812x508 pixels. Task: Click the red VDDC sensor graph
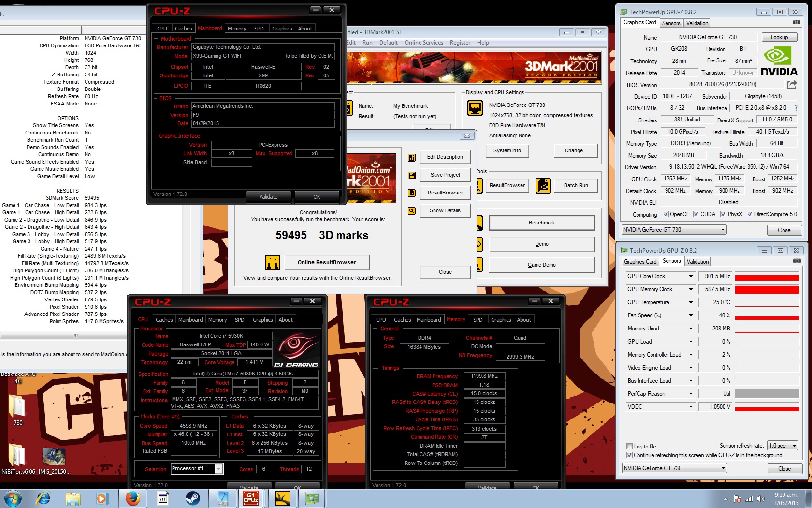pyautogui.click(x=767, y=407)
